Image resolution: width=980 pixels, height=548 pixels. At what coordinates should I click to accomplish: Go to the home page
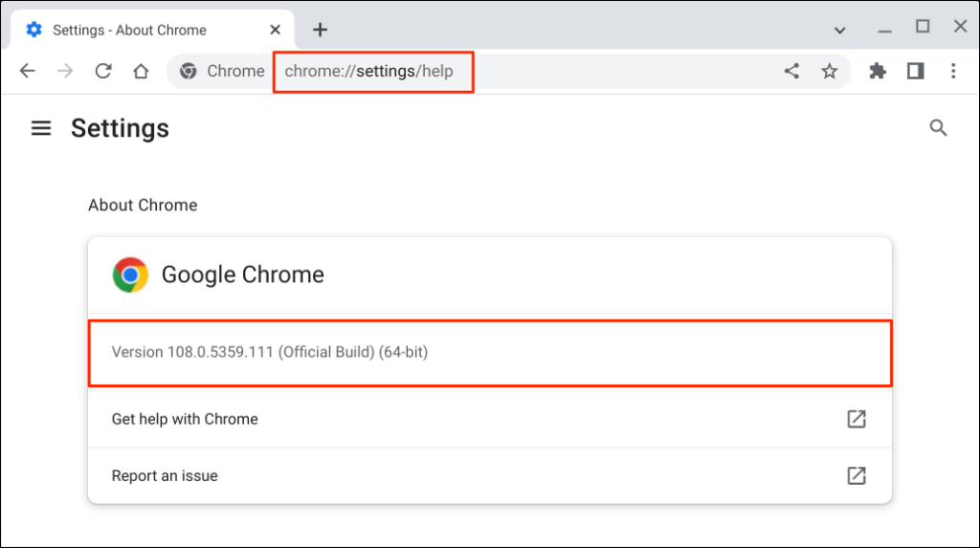(141, 71)
